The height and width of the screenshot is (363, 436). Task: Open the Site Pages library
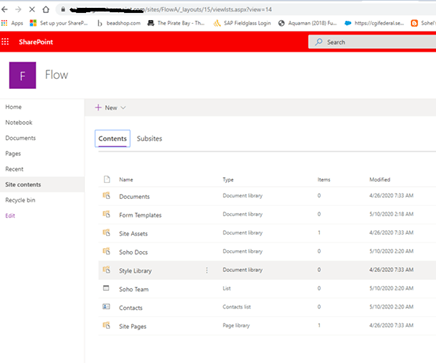tap(133, 327)
